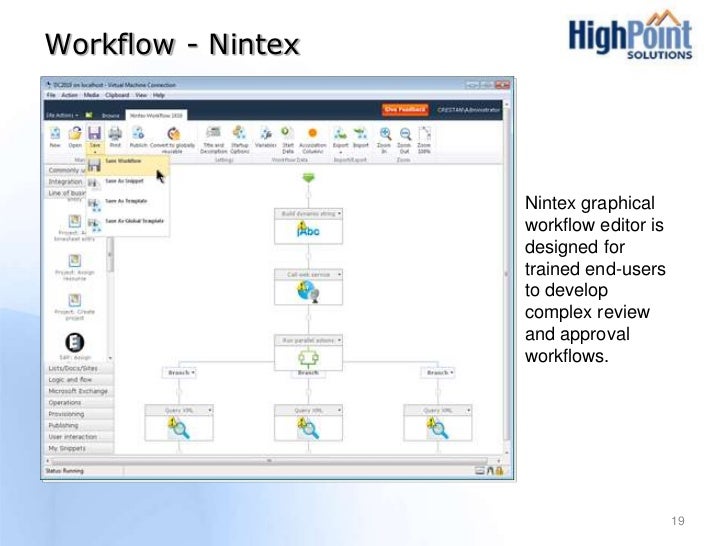Switch to the Browse ribbon tab
The image size is (728, 546).
coord(110,115)
